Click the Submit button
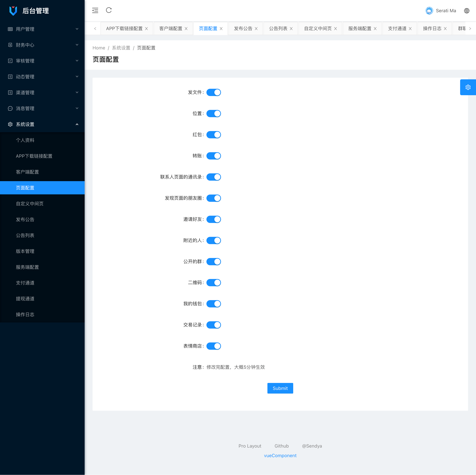476x475 pixels. tap(280, 388)
